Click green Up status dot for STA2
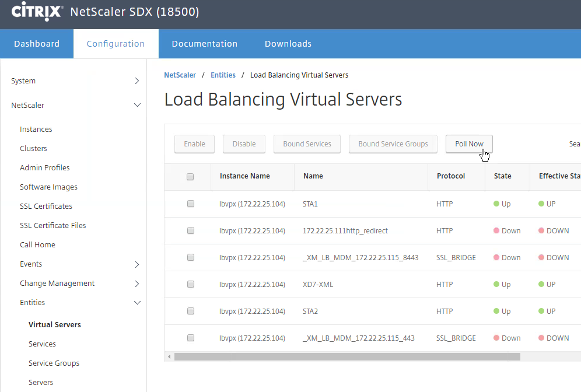This screenshot has width=581, height=392. [496, 311]
